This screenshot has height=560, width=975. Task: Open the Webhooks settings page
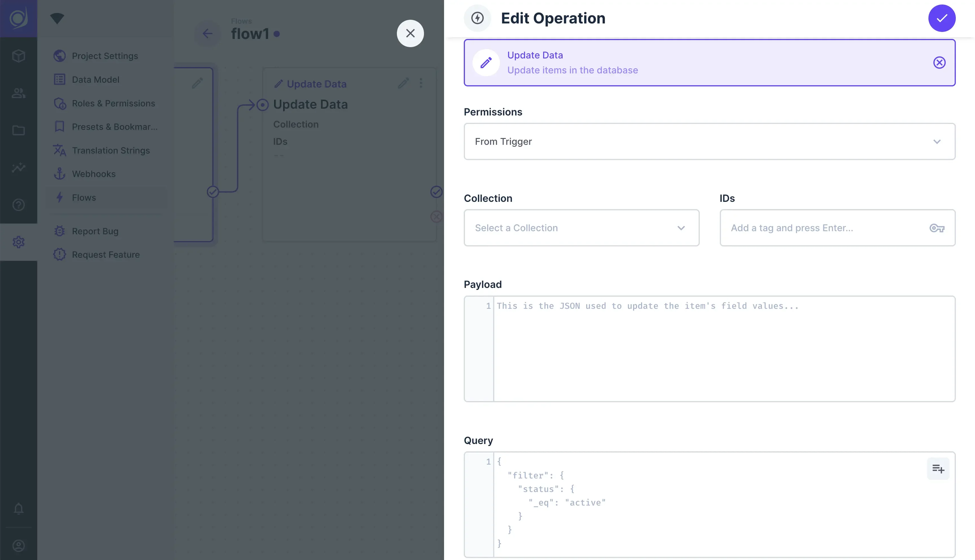click(x=93, y=174)
